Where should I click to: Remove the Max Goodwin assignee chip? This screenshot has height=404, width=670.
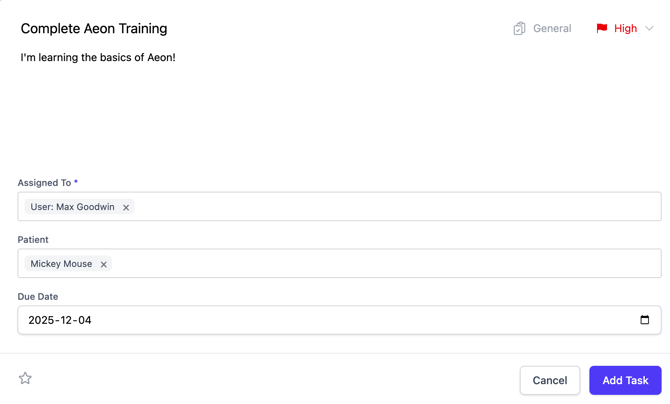coord(126,208)
